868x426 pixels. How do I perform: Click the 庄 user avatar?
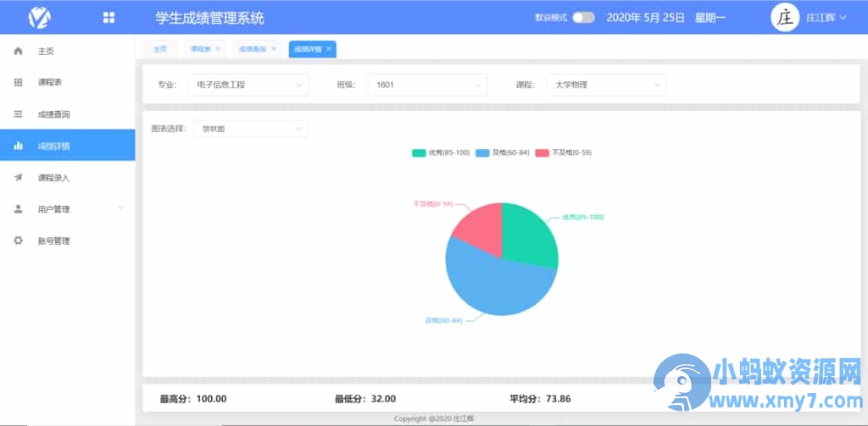coord(785,18)
